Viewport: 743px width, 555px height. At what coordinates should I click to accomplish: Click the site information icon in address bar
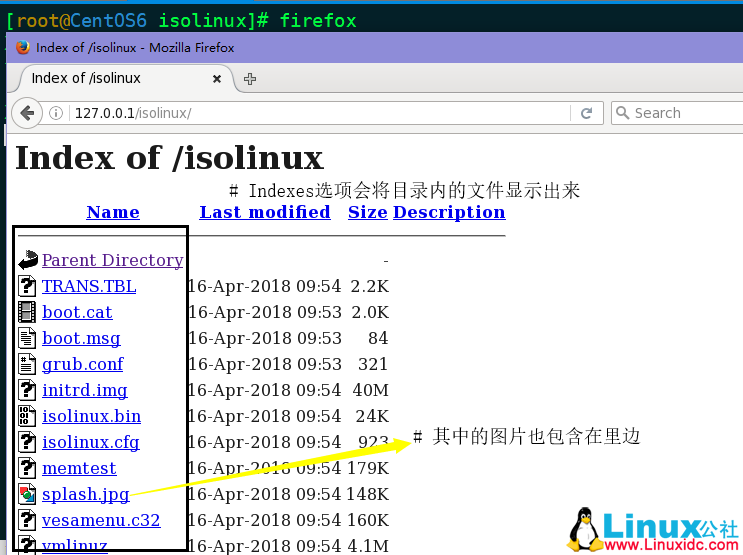56,113
